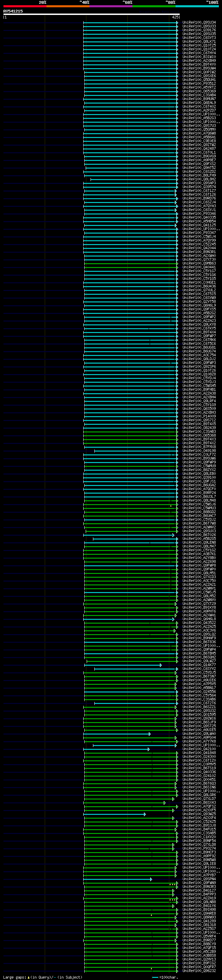Click the purple ~60% identity legend bar
Screen dimensions: 222x980
click(x=111, y=6)
